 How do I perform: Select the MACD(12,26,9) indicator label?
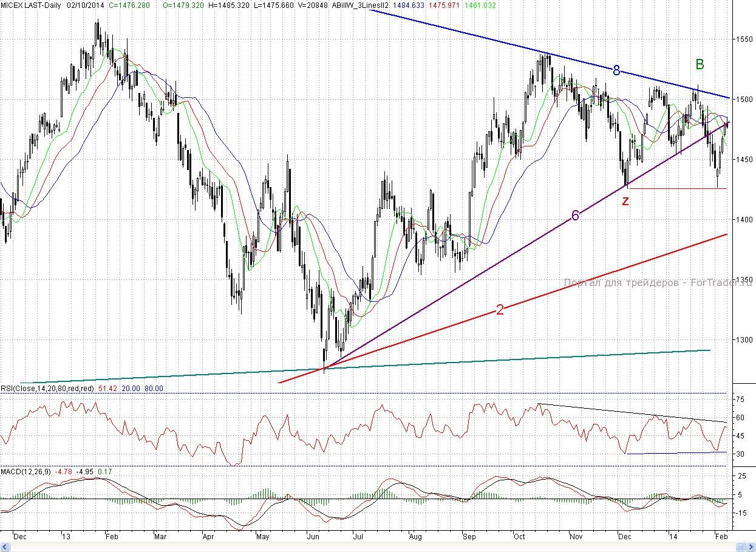pyautogui.click(x=26, y=471)
